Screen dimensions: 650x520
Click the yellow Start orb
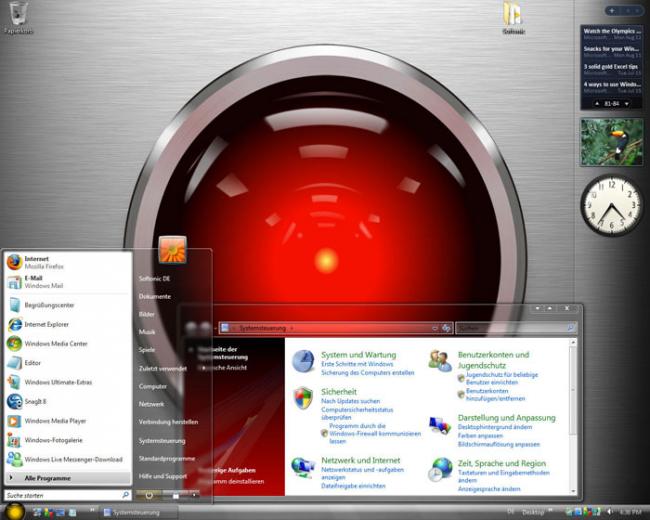[x=15, y=511]
